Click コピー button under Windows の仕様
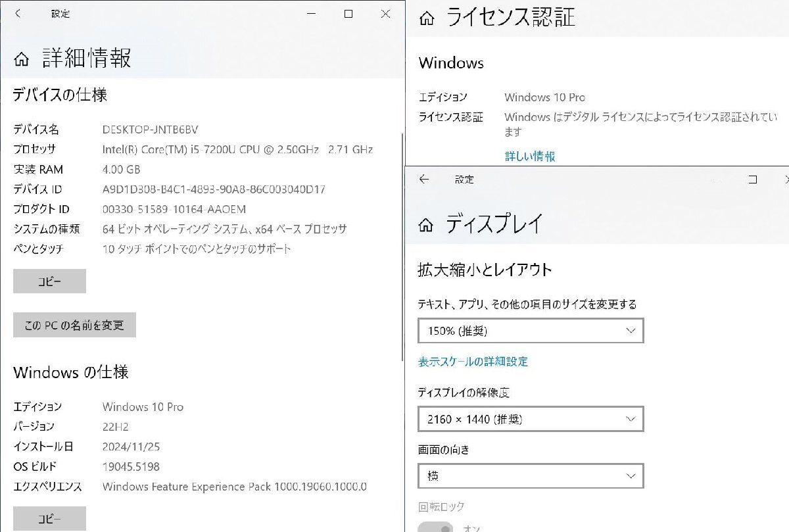 (49, 519)
